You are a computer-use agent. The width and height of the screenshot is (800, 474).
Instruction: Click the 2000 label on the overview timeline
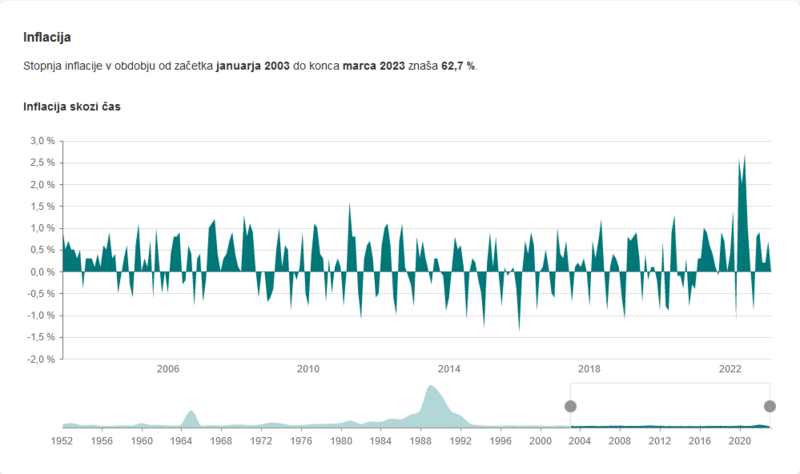point(540,440)
